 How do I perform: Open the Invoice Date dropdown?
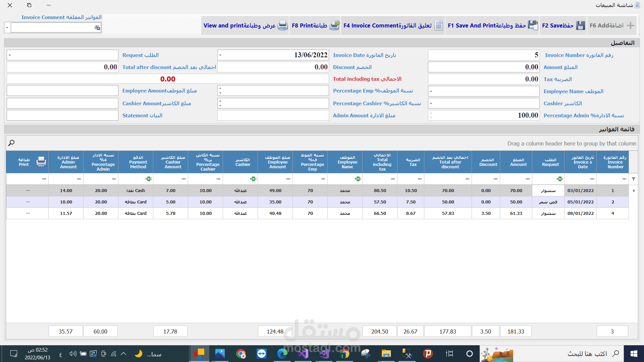click(220, 55)
